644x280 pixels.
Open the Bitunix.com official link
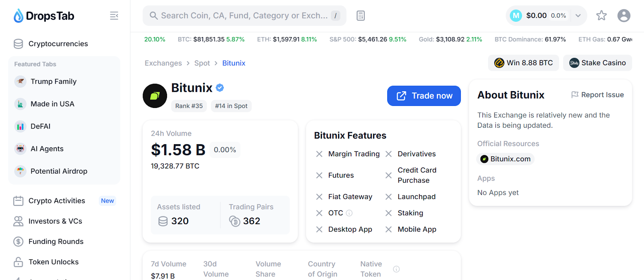[x=506, y=159]
